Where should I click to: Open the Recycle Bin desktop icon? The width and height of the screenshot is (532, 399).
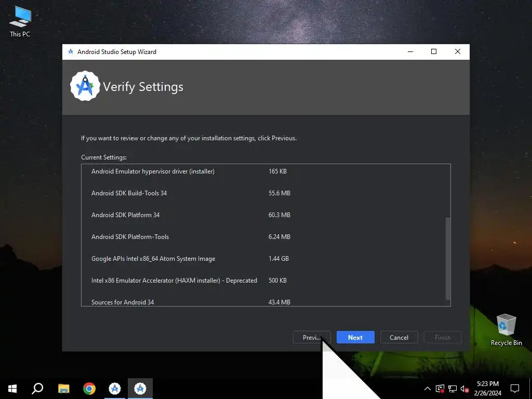pyautogui.click(x=506, y=329)
